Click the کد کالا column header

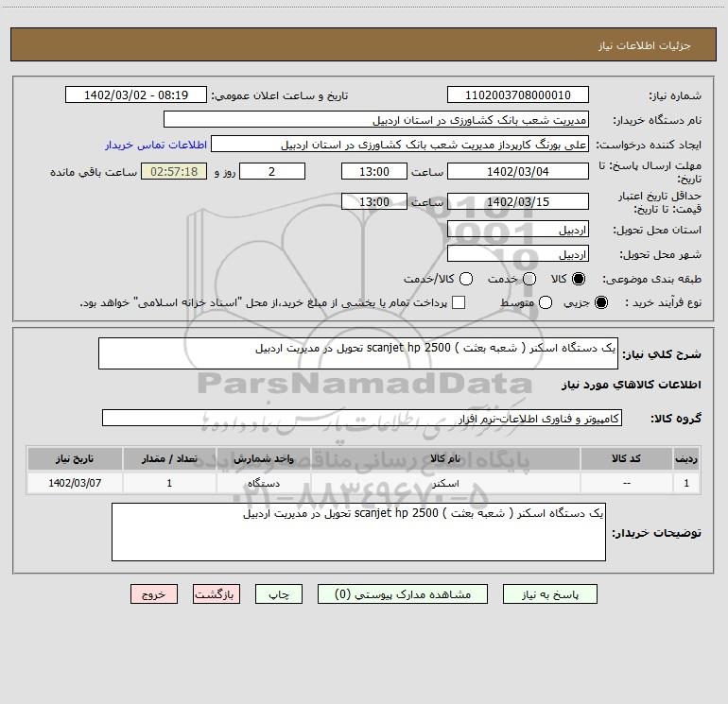click(x=626, y=458)
